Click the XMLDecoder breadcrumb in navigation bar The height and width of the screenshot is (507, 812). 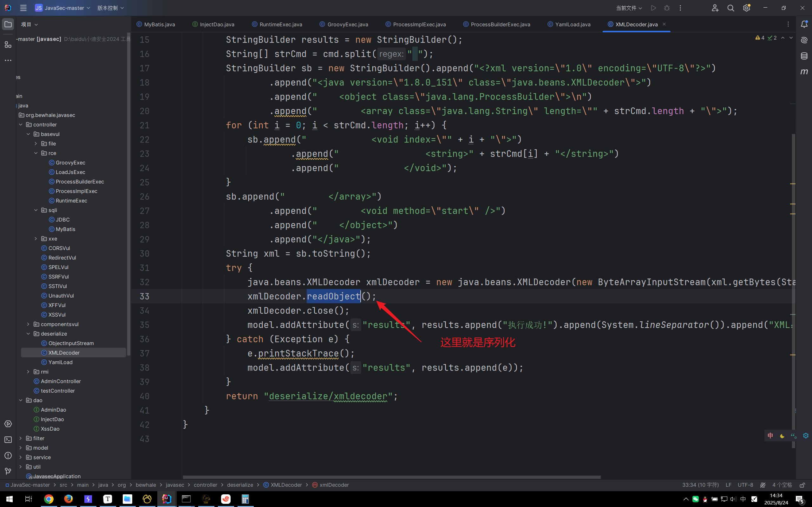coord(286,485)
